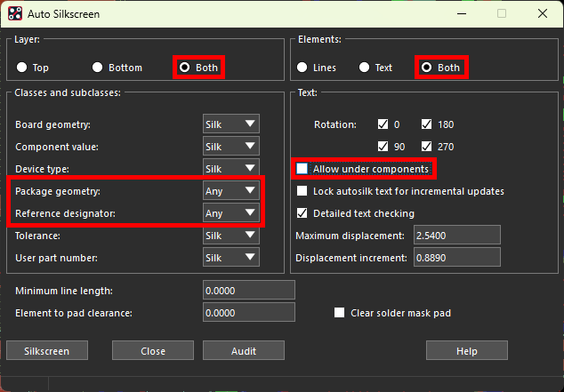Image resolution: width=564 pixels, height=392 pixels.
Task: Open Help for Auto Silkscreen
Action: [x=467, y=351]
